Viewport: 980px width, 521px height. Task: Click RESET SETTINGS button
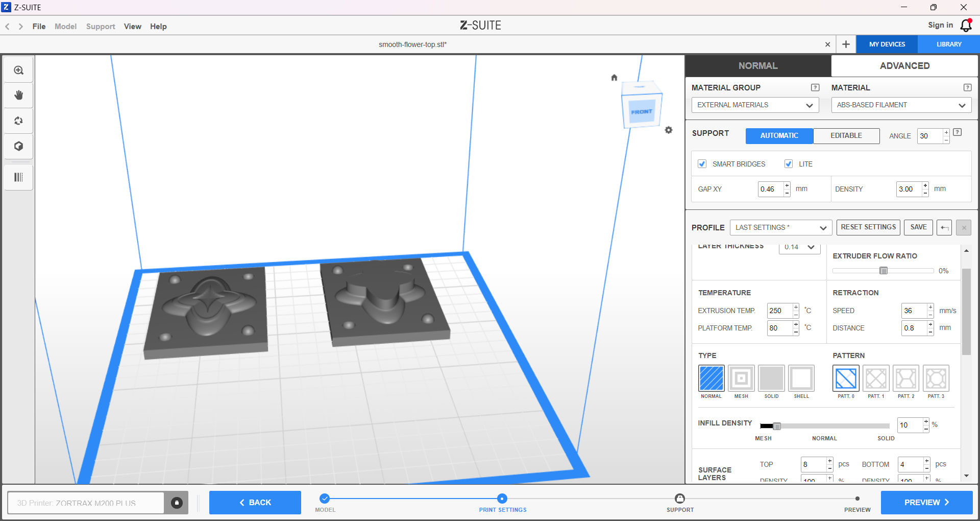[868, 227]
